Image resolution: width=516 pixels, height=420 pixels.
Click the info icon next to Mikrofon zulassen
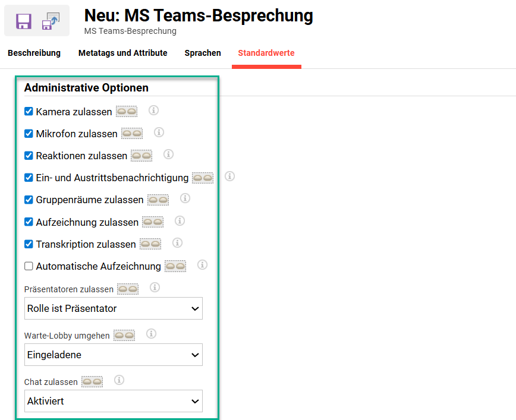coord(159,132)
